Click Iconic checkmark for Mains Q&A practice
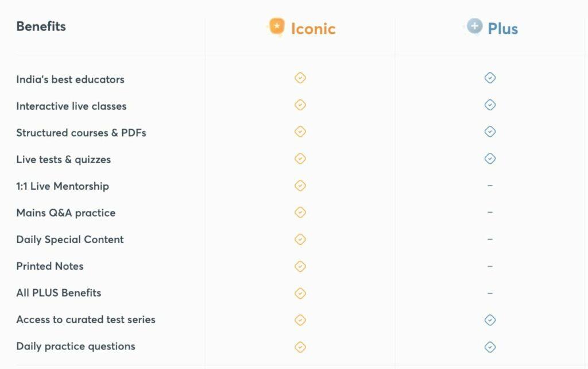Image resolution: width=588 pixels, height=369 pixels. tap(300, 213)
